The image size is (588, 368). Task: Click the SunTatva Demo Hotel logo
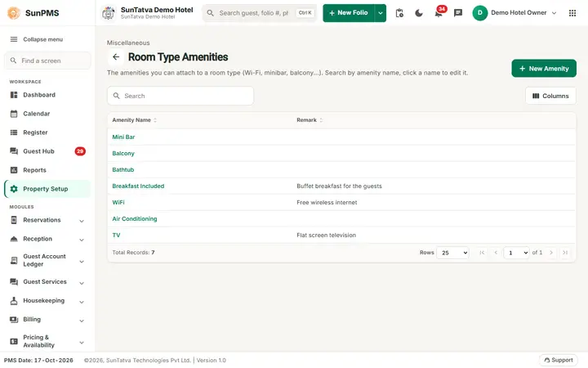pos(109,13)
